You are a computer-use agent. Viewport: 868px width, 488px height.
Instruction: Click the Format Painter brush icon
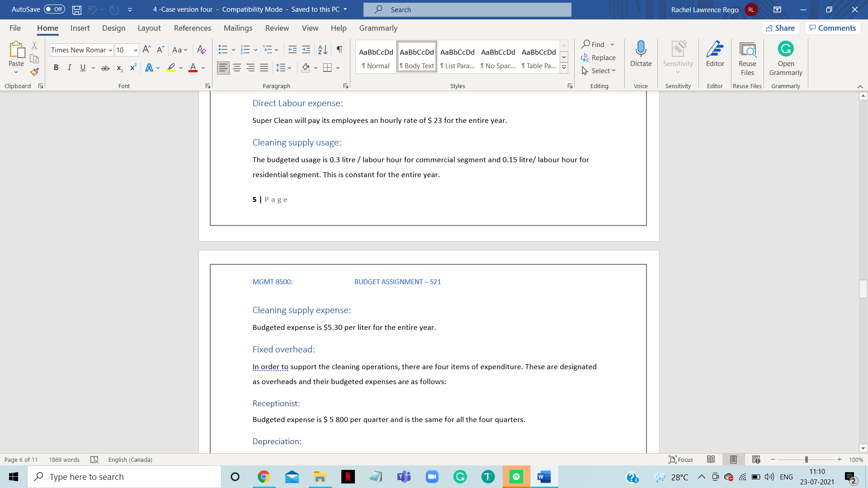point(34,72)
